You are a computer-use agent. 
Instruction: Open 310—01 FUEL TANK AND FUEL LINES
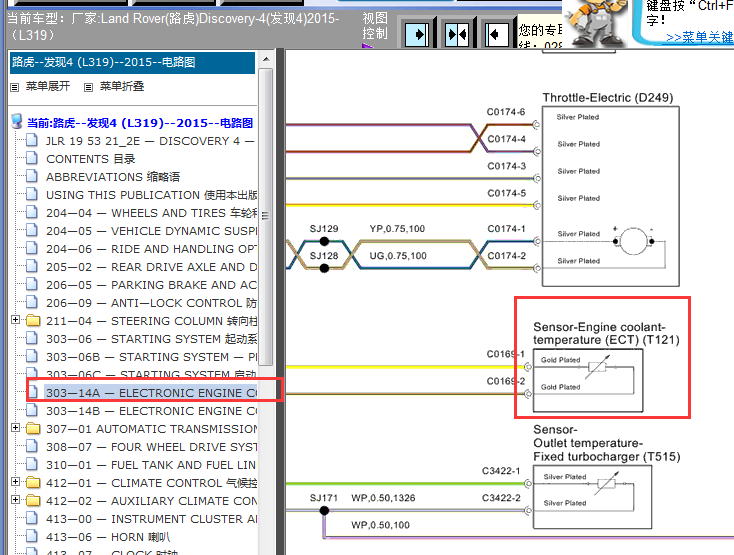151,465
